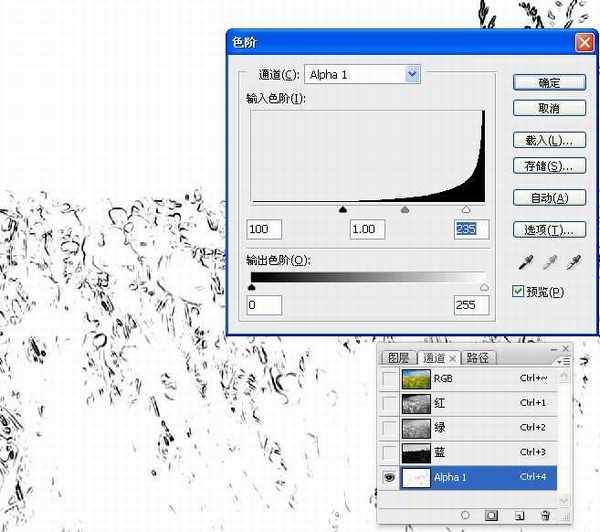
Task: Show the RGB composite channel
Action: [389, 379]
